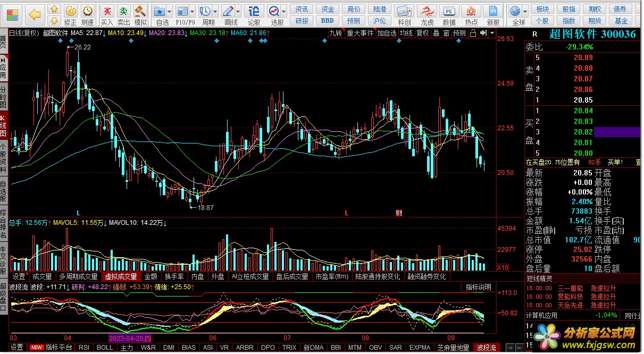The image size is (644, 354).
Task: Expand the F10/F9 dropdown arrow
Action: coord(193,11)
